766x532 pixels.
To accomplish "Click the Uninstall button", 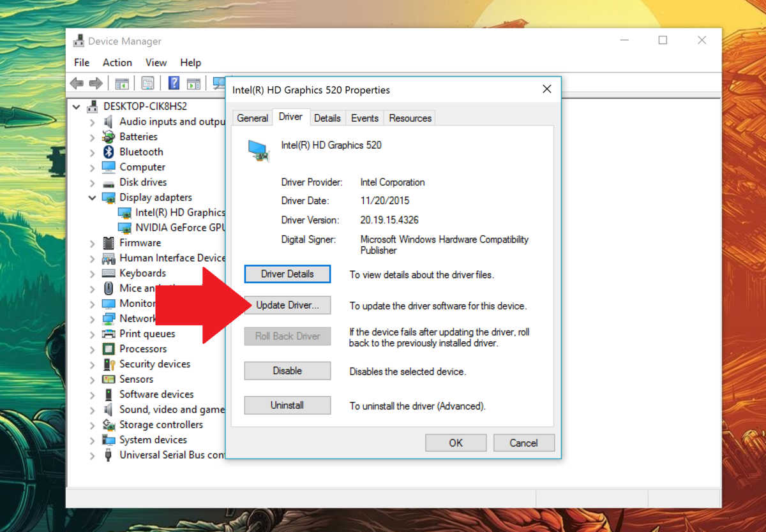I will point(287,405).
